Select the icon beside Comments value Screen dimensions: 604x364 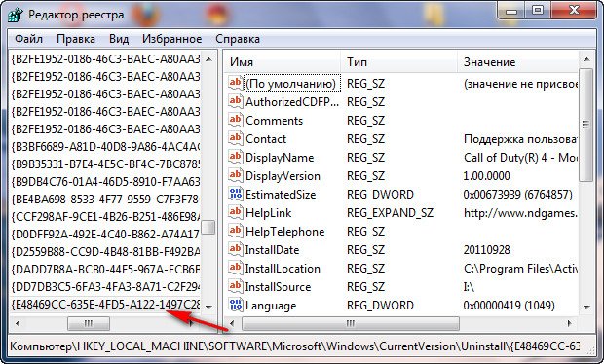236,120
